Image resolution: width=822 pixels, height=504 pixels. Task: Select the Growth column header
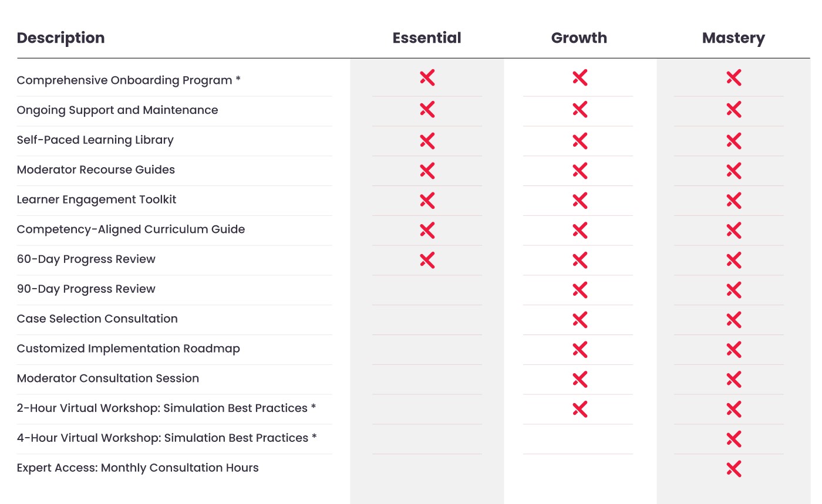click(579, 38)
